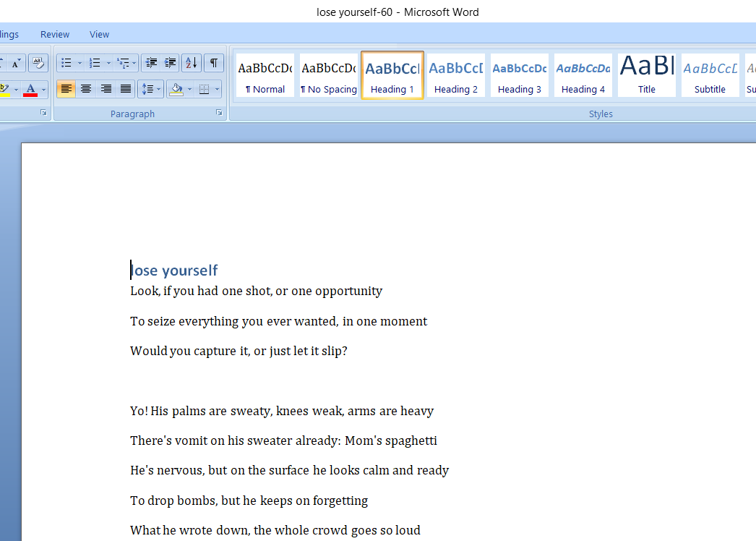Image resolution: width=756 pixels, height=541 pixels.
Task: Click the Paragraph group label
Action: [132, 114]
